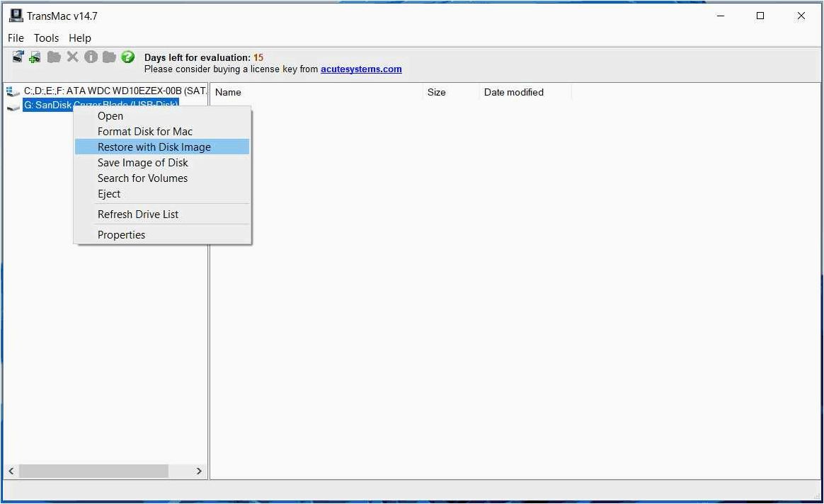824x504 pixels.
Task: Click the new disk image toolbar icon
Action: pyautogui.click(x=35, y=57)
